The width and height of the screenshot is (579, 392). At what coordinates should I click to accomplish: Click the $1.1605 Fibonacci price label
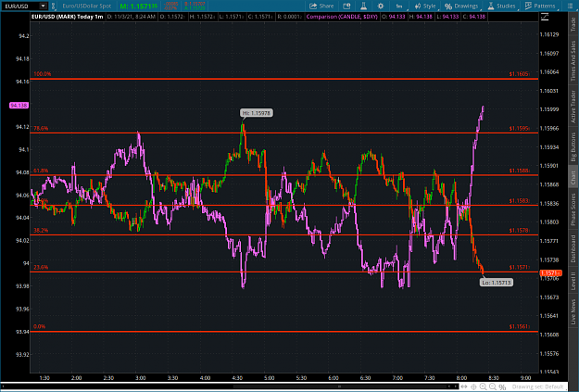(x=519, y=74)
